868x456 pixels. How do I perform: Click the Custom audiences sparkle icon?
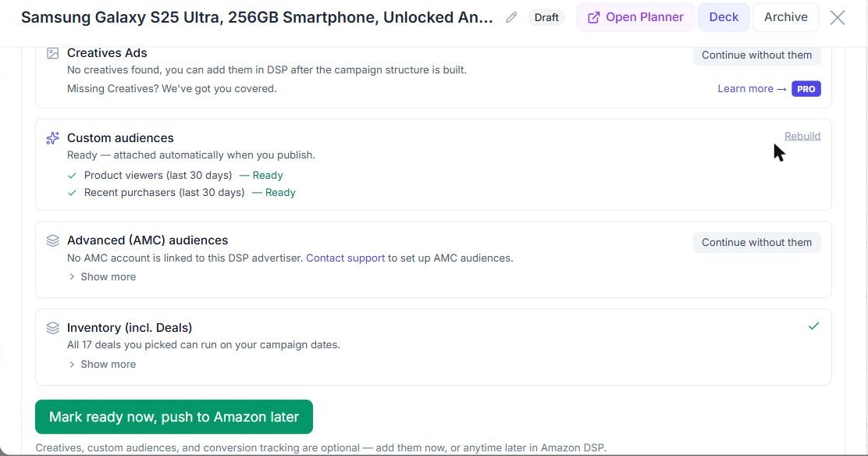(52, 138)
